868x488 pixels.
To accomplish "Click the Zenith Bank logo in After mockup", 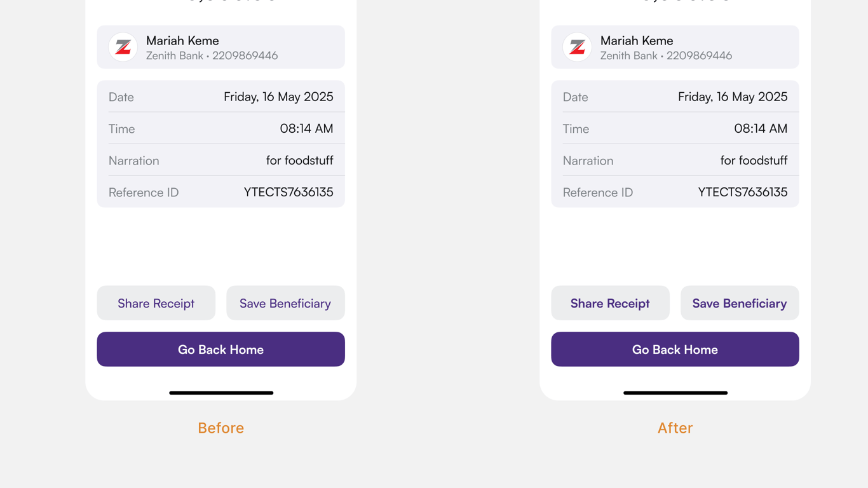I will point(577,47).
